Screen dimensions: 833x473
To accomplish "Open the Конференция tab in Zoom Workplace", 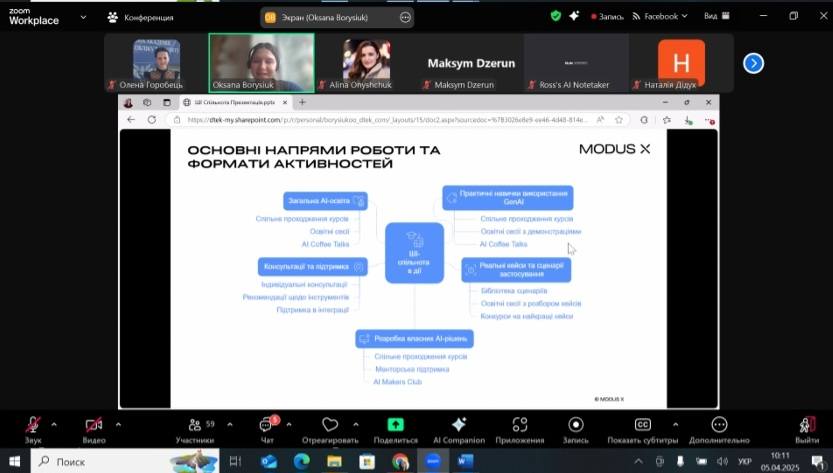I will pos(141,17).
